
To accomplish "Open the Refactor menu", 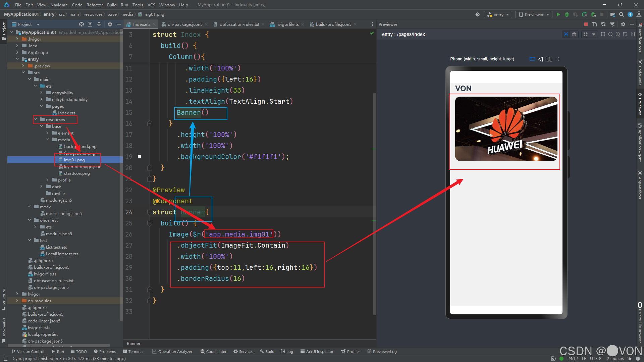I will (x=95, y=5).
